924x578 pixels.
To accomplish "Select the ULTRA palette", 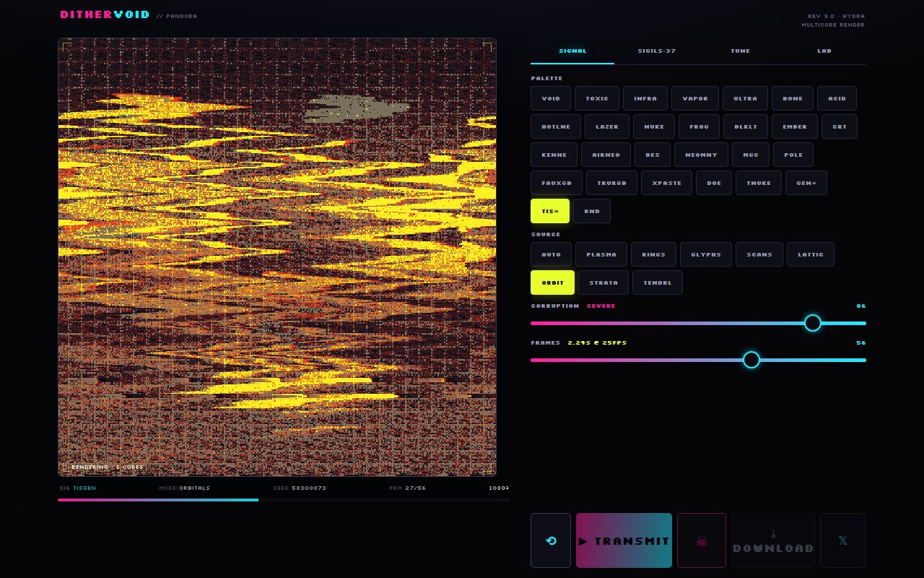I will [x=745, y=98].
